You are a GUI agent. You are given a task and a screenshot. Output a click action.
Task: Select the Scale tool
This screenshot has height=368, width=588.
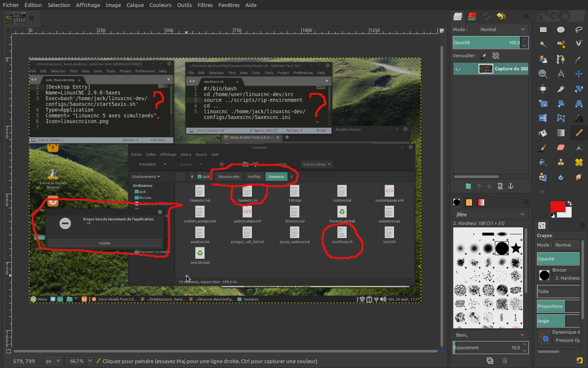543,103
